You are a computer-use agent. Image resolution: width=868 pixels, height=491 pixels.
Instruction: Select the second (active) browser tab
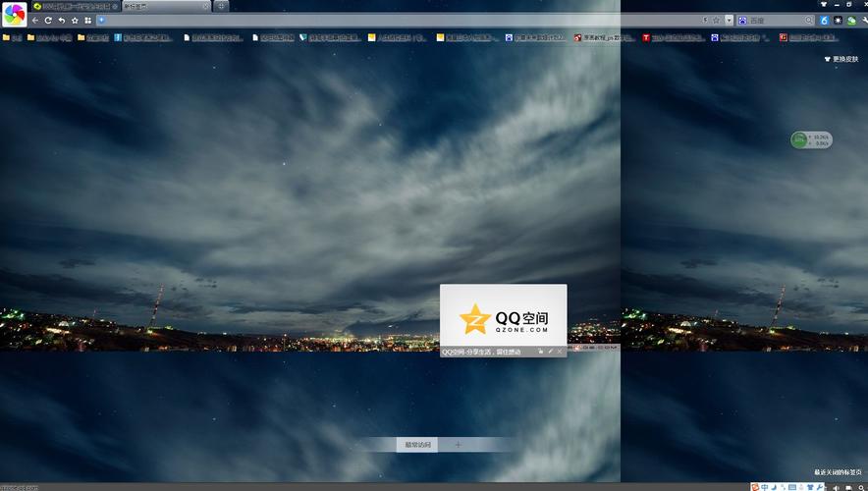coord(167,7)
